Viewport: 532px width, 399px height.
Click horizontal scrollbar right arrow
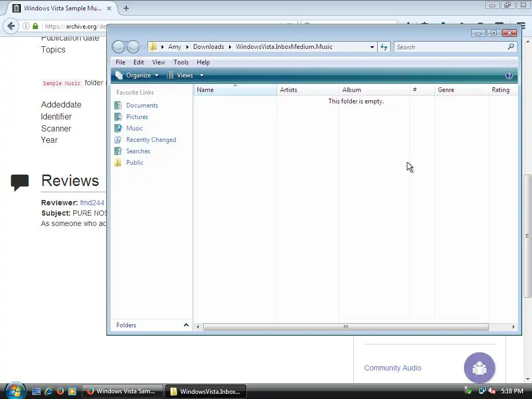point(513,327)
